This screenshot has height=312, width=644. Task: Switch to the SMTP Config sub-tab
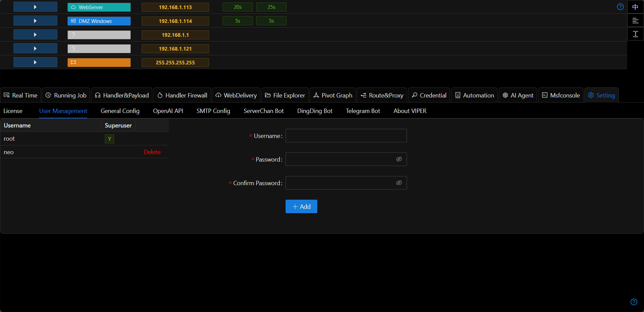click(213, 111)
